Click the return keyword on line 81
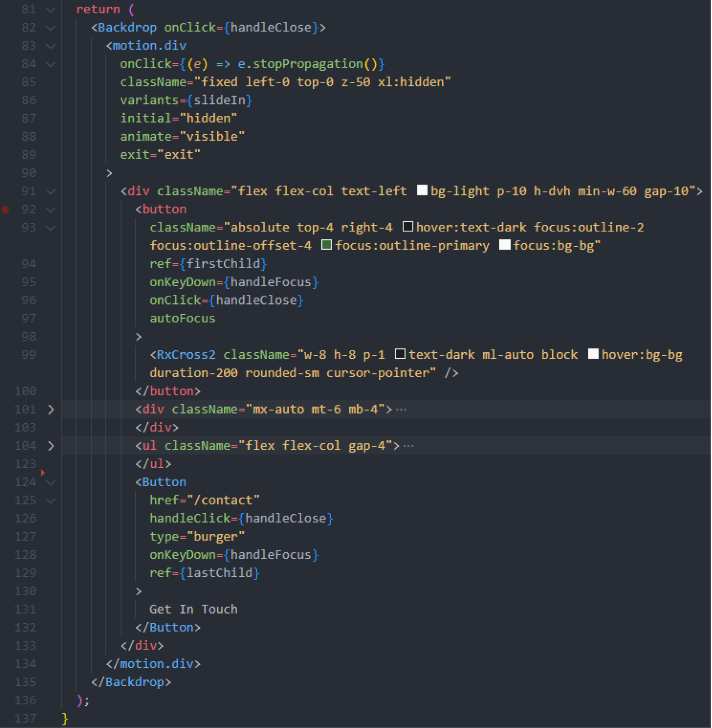 point(98,9)
